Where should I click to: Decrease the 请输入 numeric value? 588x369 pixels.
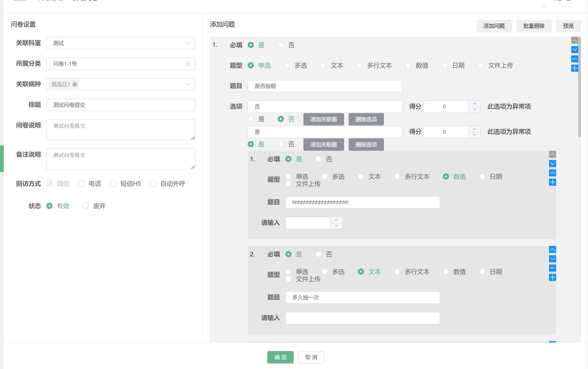tap(336, 226)
